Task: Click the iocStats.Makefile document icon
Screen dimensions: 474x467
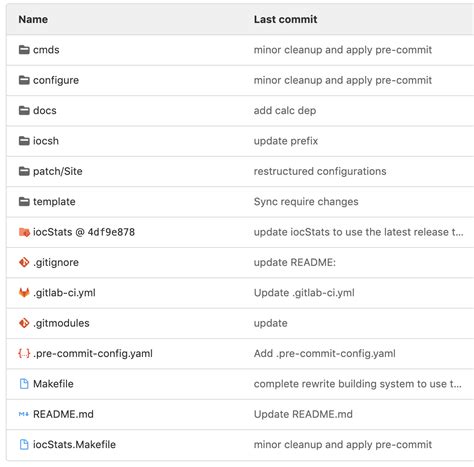Action: (x=24, y=444)
